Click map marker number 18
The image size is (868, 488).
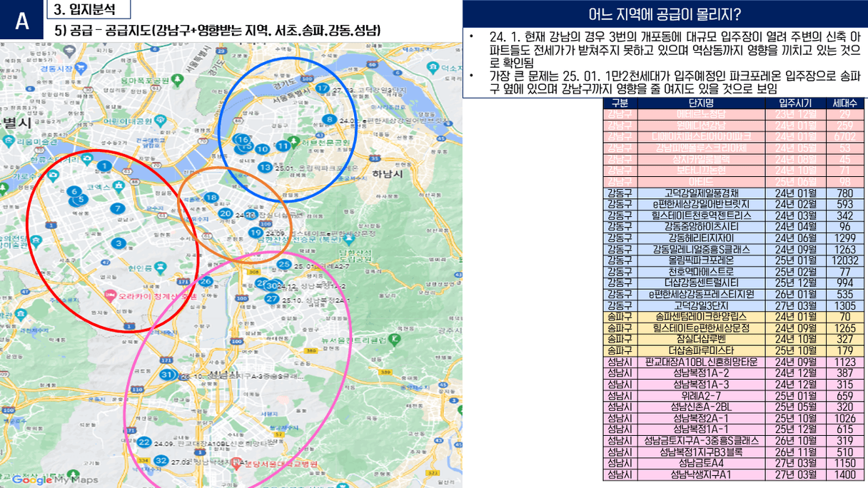point(211,197)
